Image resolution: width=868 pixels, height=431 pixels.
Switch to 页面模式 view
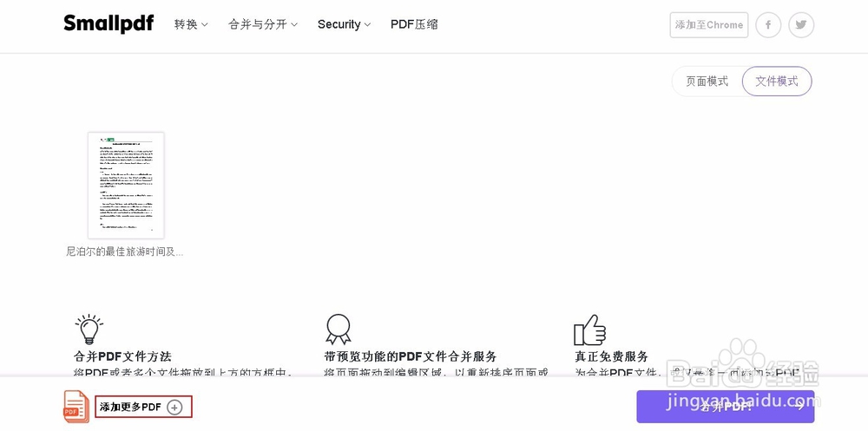tap(707, 82)
